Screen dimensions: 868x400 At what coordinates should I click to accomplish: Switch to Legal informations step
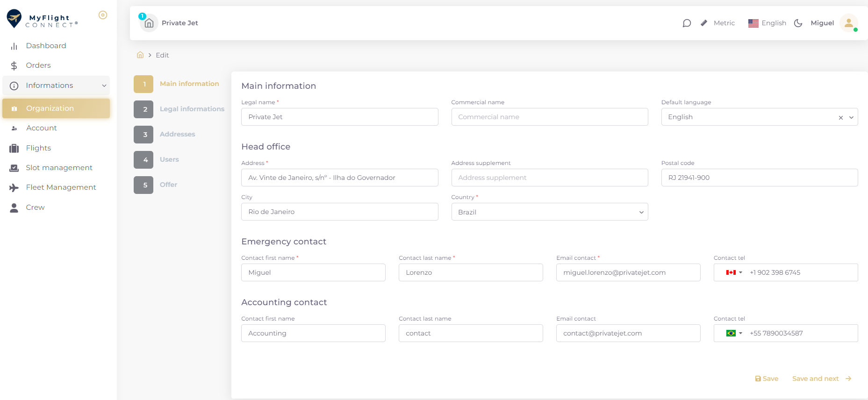pyautogui.click(x=192, y=109)
